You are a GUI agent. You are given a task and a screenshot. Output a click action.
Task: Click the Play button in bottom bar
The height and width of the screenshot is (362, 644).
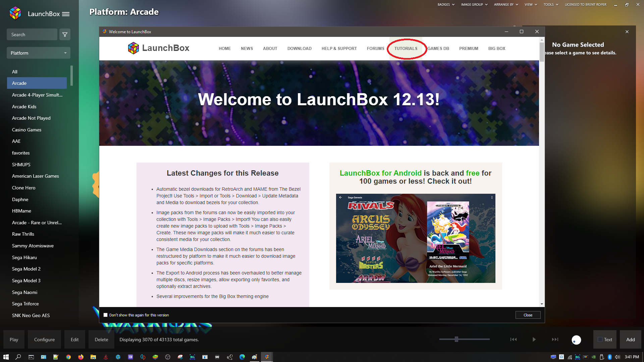[14, 340]
